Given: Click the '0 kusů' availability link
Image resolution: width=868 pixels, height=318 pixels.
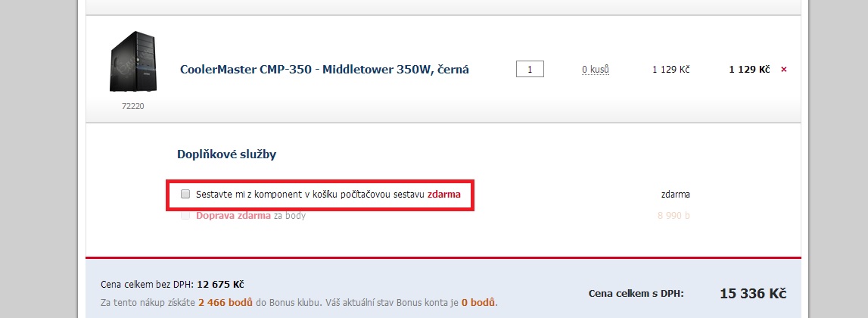Looking at the screenshot, I should (x=595, y=69).
